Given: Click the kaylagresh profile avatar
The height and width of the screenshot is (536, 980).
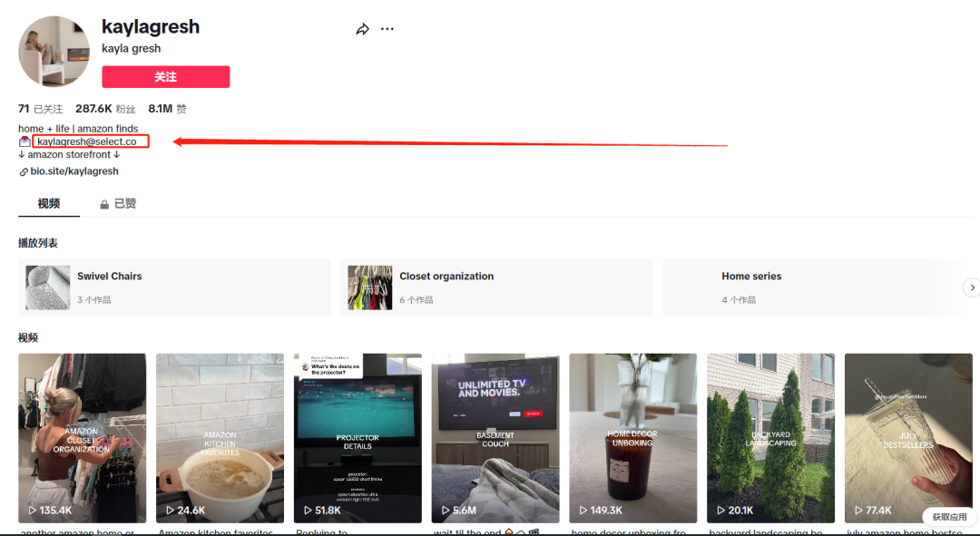Looking at the screenshot, I should [x=54, y=52].
